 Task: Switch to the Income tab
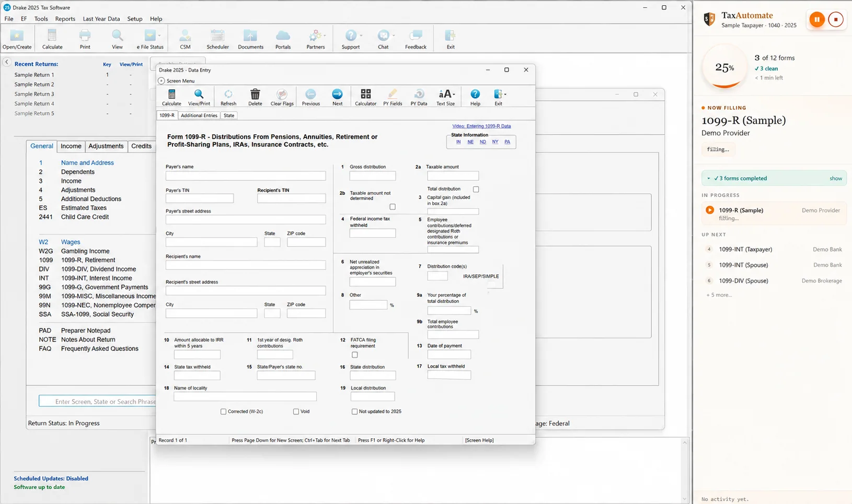pyautogui.click(x=71, y=146)
